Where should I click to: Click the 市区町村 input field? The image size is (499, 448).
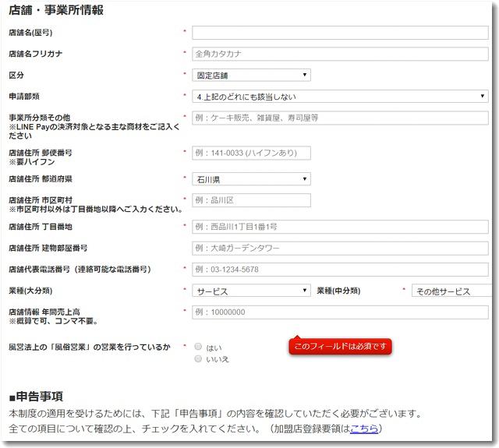[251, 200]
